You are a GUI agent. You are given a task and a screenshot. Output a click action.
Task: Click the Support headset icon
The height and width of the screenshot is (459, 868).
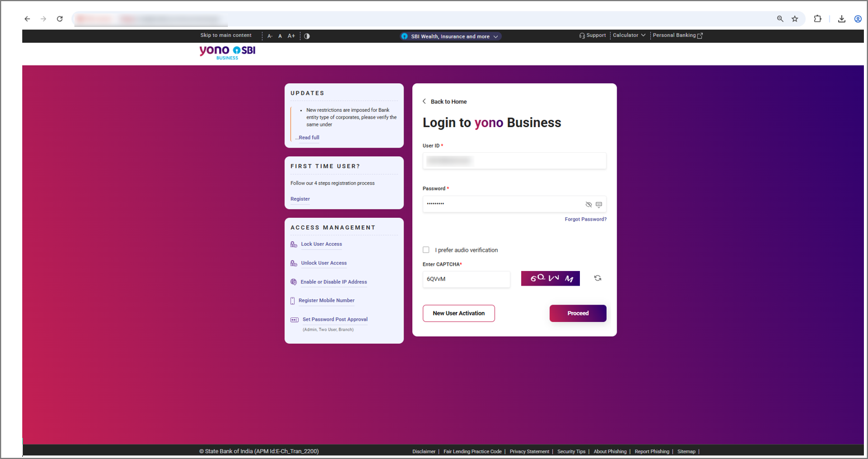[x=582, y=36]
